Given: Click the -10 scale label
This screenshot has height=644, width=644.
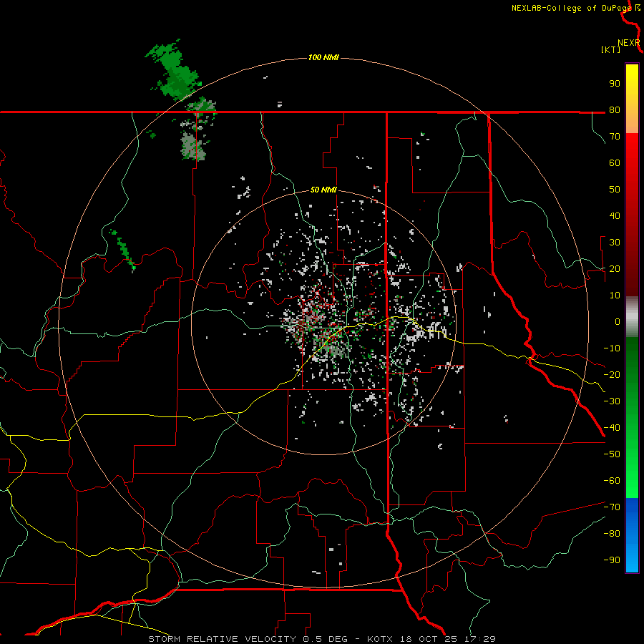Looking at the screenshot, I should point(612,348).
